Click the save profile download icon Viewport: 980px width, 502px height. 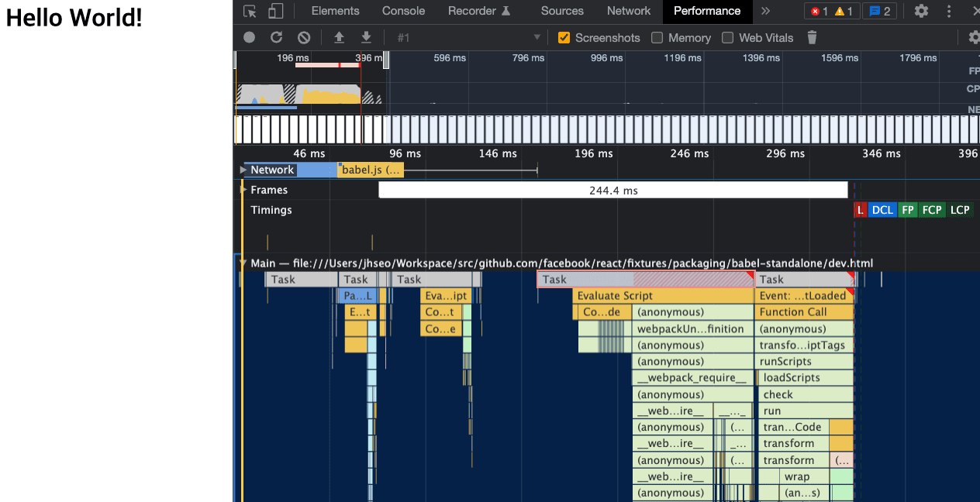click(x=366, y=37)
